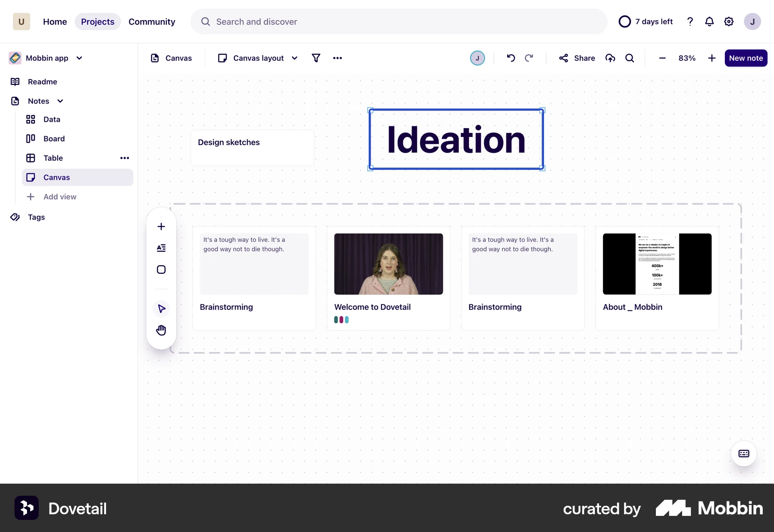Viewport: 774px width, 532px height.
Task: Select the text tool on the canvas toolbar
Action: 161,248
